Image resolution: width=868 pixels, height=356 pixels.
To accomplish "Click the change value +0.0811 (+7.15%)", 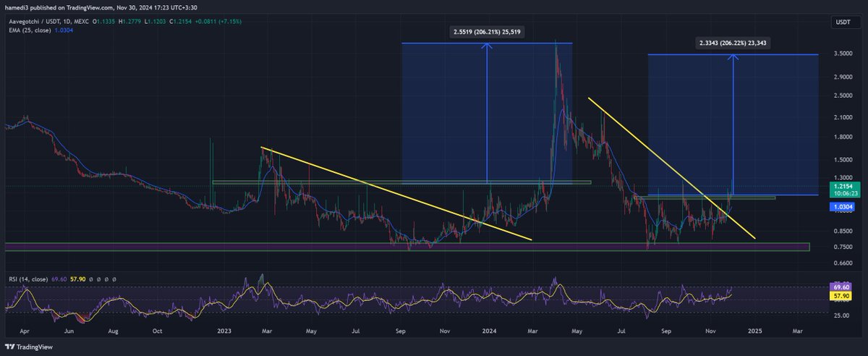I will pos(219,21).
